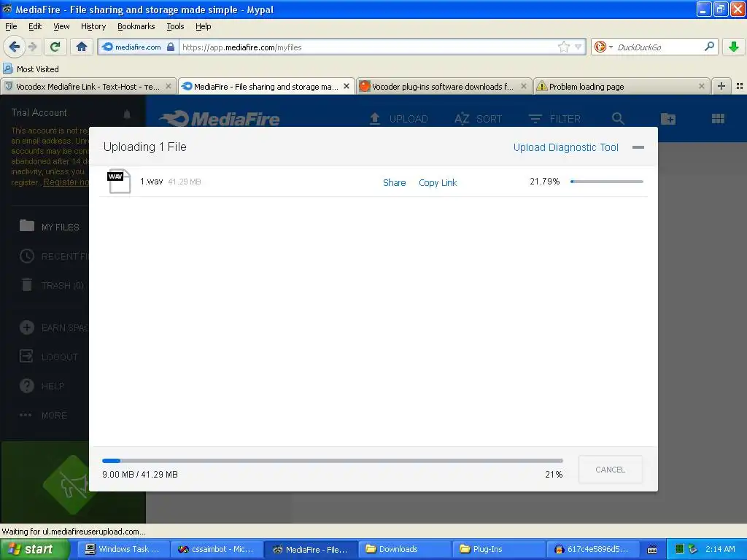Viewport: 747px width, 560px height.
Task: Open the browser home page
Action: tap(82, 47)
